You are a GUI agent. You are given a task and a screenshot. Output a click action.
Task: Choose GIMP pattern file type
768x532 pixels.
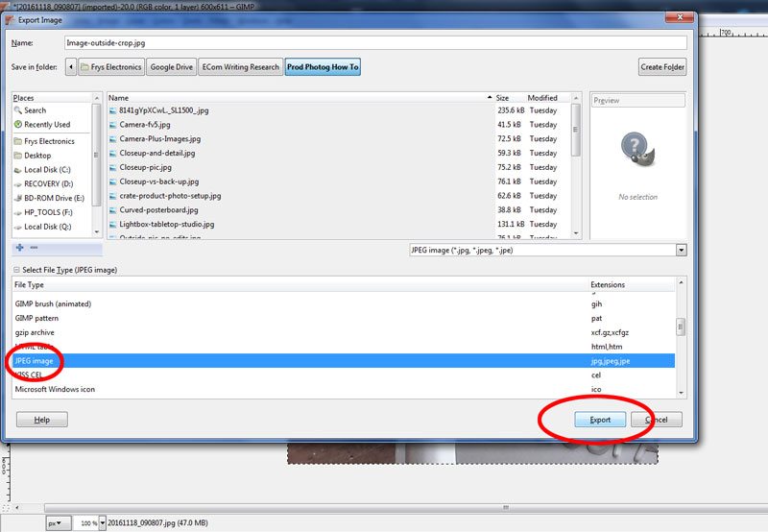[x=344, y=319]
